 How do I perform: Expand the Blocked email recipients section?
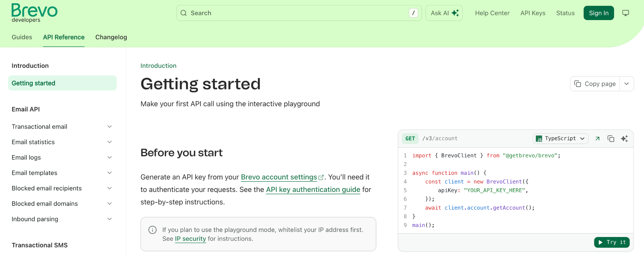tap(110, 188)
